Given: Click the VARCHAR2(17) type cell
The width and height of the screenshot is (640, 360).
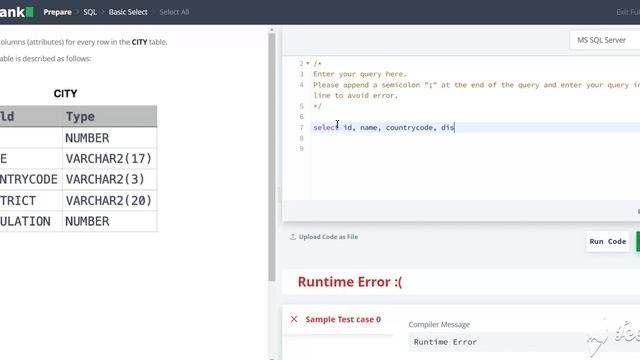Looking at the screenshot, I should (x=109, y=158).
